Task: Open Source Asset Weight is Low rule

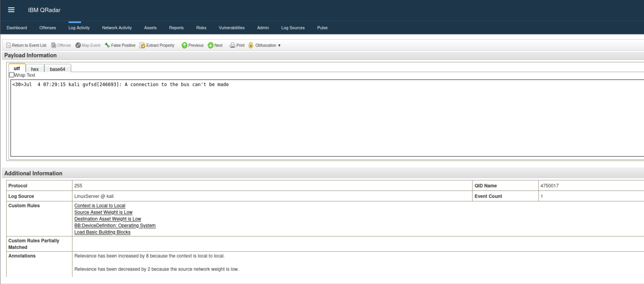Action: pos(103,212)
